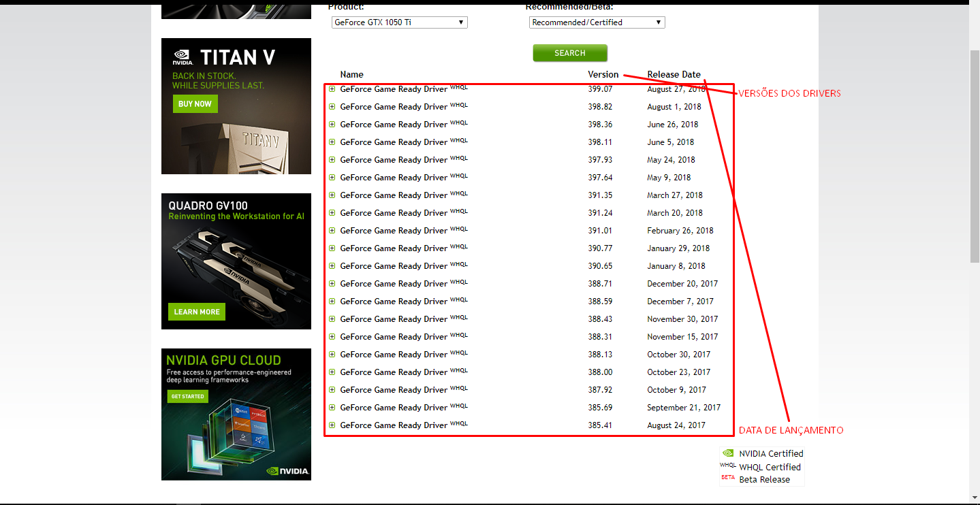This screenshot has height=505, width=980.
Task: Expand driver version 385.41 row
Action: (332, 425)
